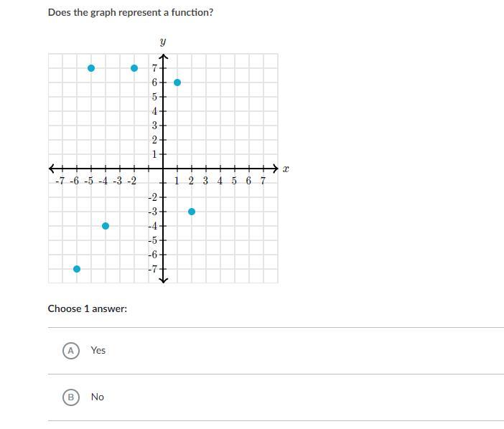The height and width of the screenshot is (429, 504).
Task: Click the y axis label
Action: [163, 42]
